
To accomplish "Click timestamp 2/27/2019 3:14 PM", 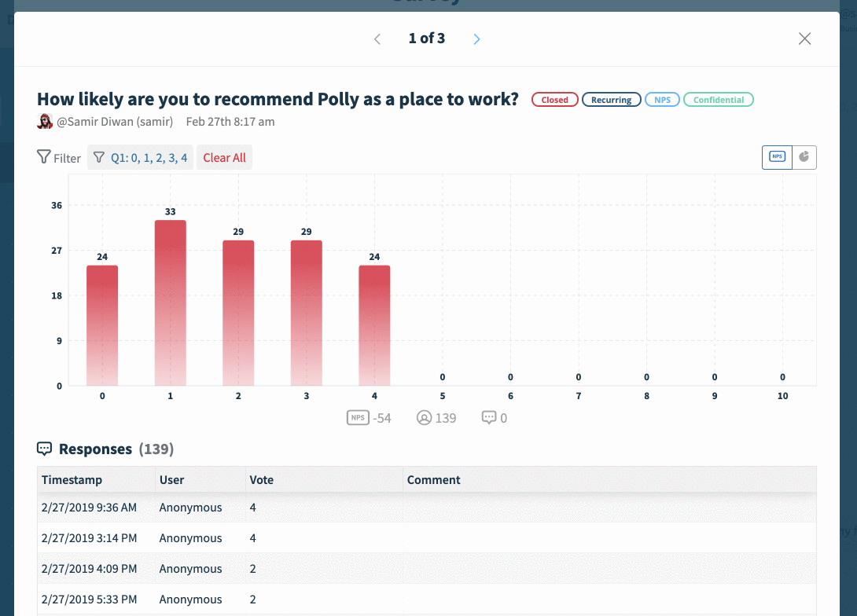I will [x=89, y=538].
